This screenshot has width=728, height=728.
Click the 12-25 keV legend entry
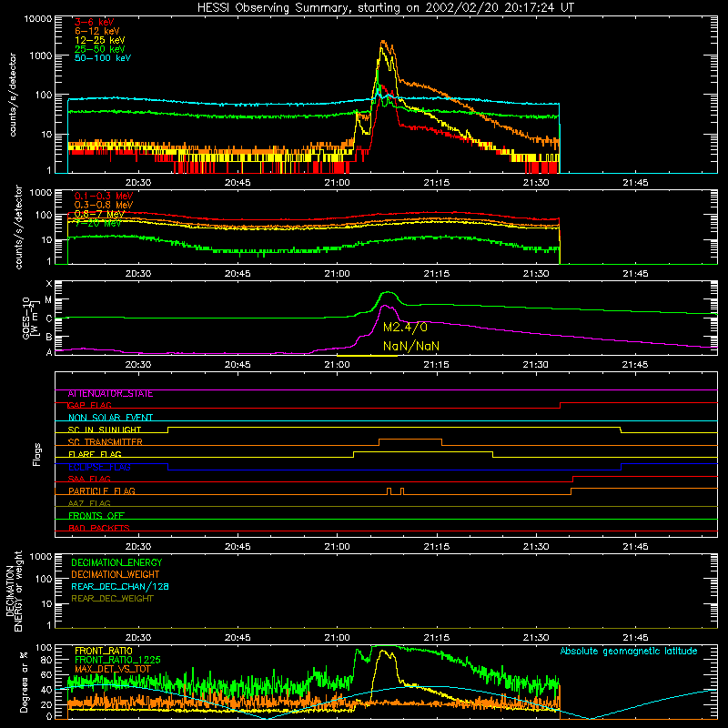click(x=100, y=40)
